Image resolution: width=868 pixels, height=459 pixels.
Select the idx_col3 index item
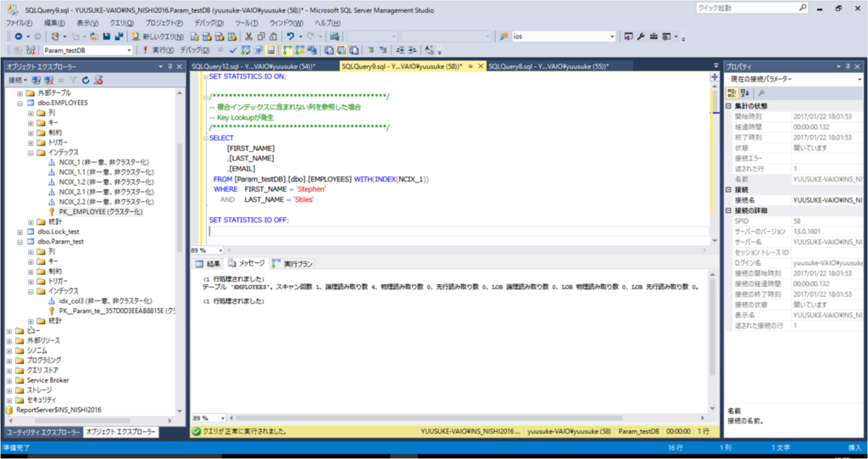point(100,301)
